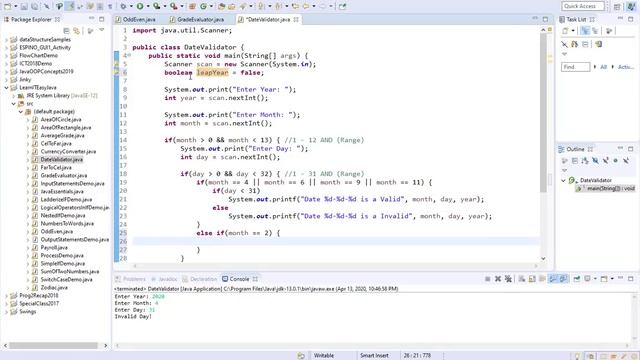Open the Declaration tab
The height and width of the screenshot is (360, 640).
coord(200,279)
